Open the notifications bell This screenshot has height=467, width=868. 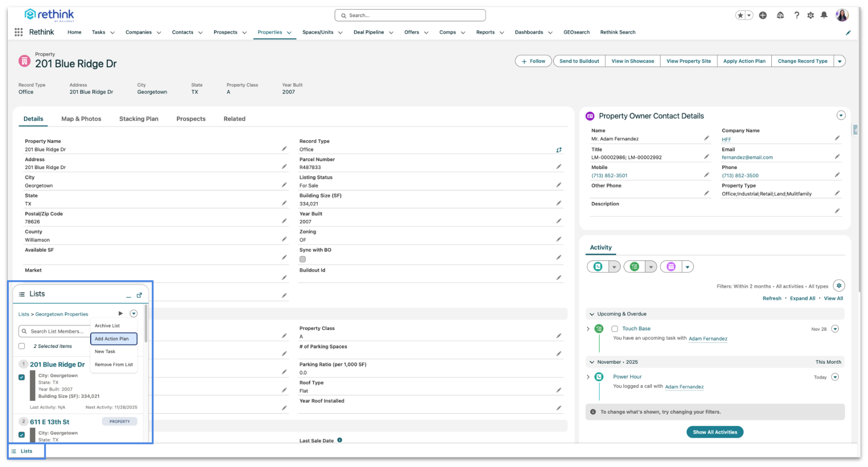click(x=824, y=15)
